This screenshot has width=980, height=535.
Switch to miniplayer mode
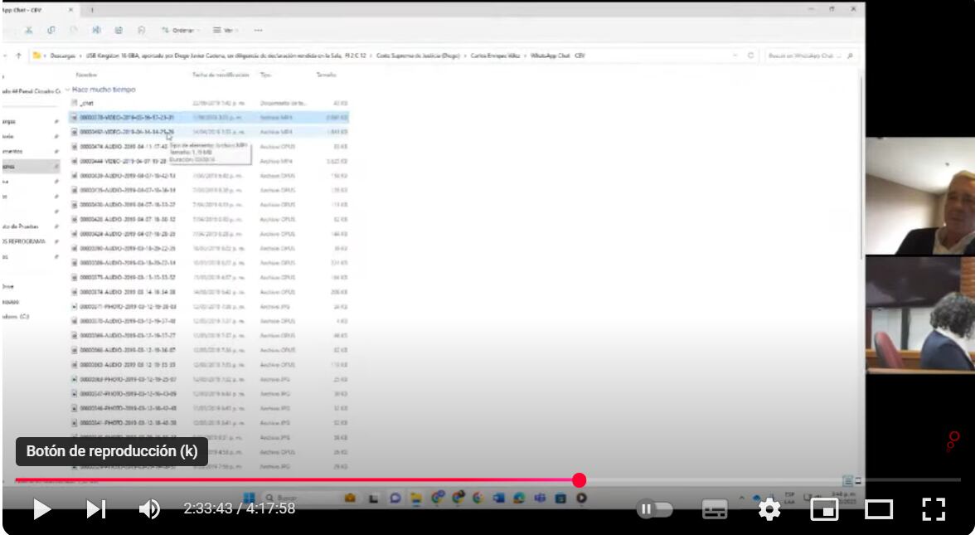824,509
